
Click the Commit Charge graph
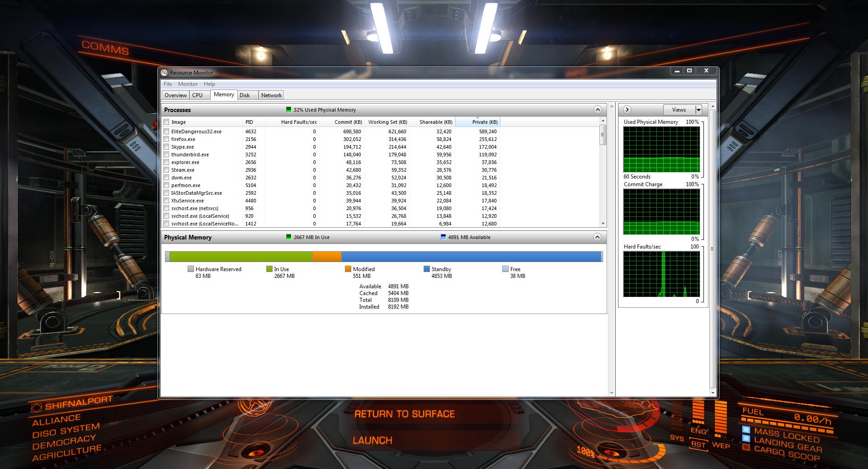coord(661,211)
